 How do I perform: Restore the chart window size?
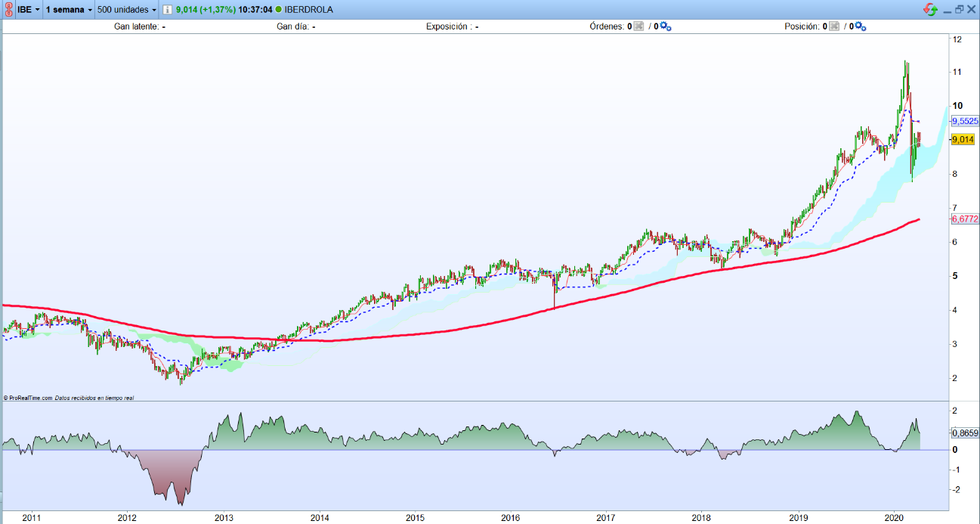[x=959, y=10]
